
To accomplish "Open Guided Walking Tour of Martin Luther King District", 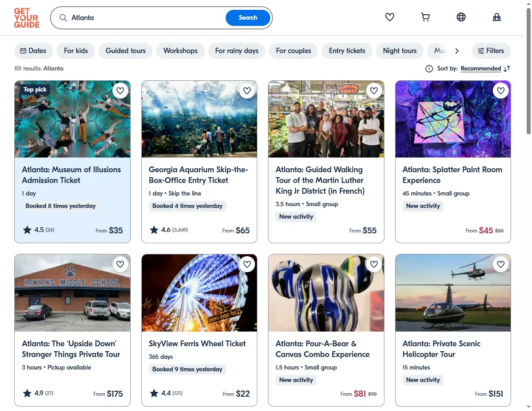I will tap(320, 180).
